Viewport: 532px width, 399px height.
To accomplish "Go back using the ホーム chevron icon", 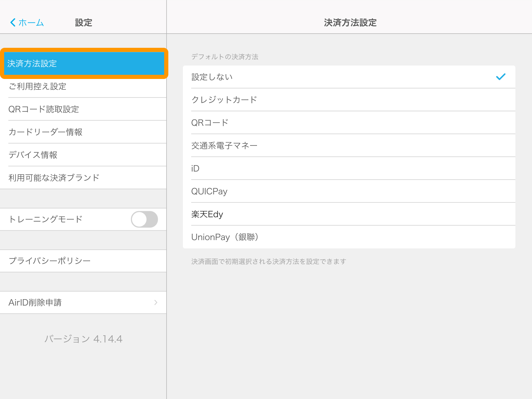I will click(x=13, y=23).
